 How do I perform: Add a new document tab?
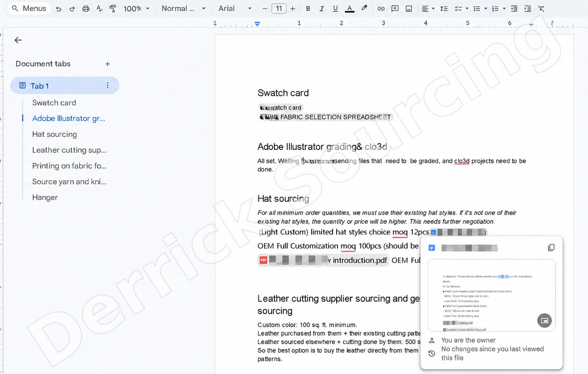(x=108, y=64)
